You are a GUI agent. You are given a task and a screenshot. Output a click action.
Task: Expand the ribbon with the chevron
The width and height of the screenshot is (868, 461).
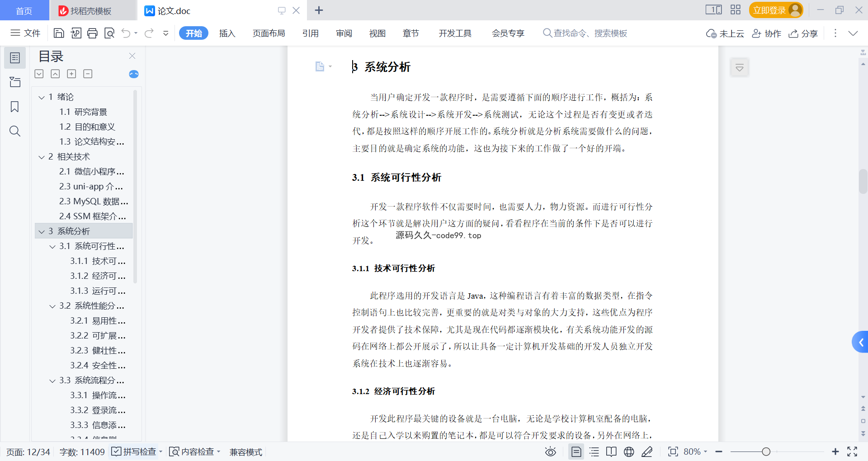pyautogui.click(x=853, y=33)
